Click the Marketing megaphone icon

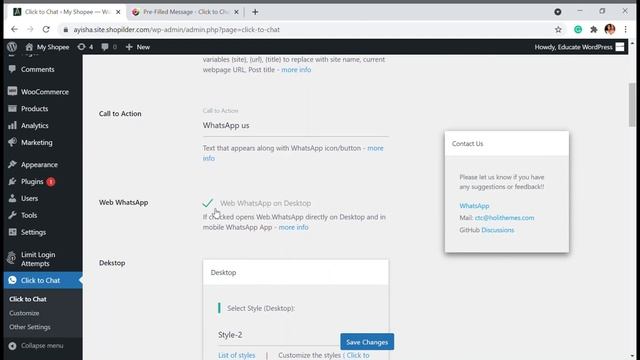tap(12, 142)
